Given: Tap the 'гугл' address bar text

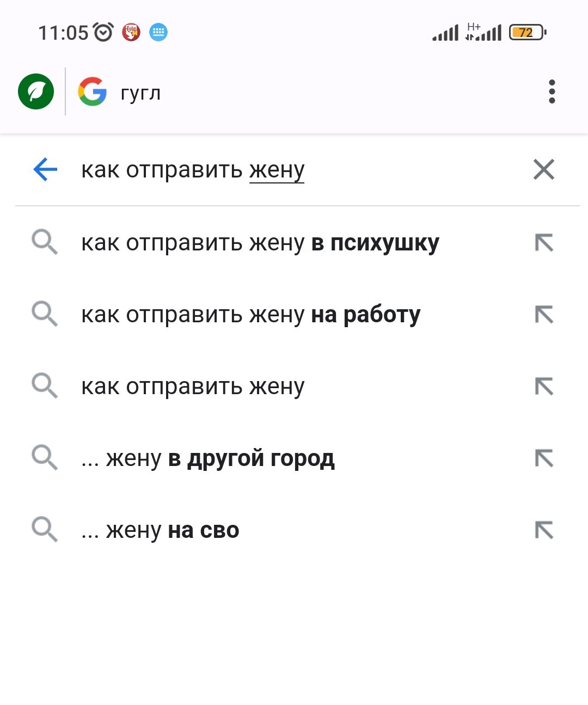Looking at the screenshot, I should (140, 93).
